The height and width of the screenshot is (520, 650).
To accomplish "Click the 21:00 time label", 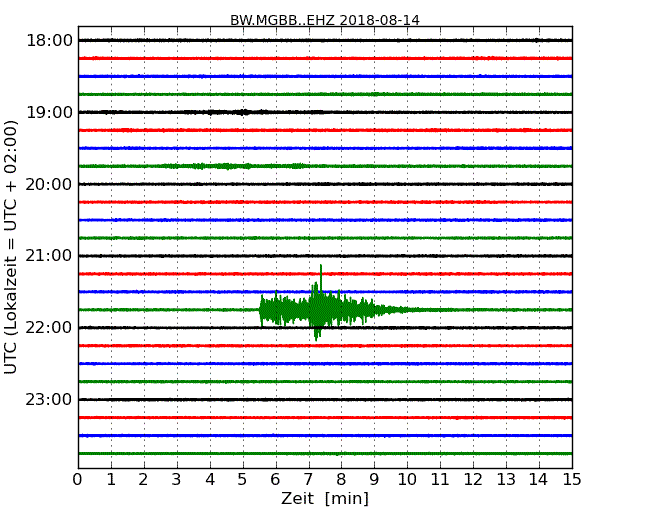I will pos(49,255).
